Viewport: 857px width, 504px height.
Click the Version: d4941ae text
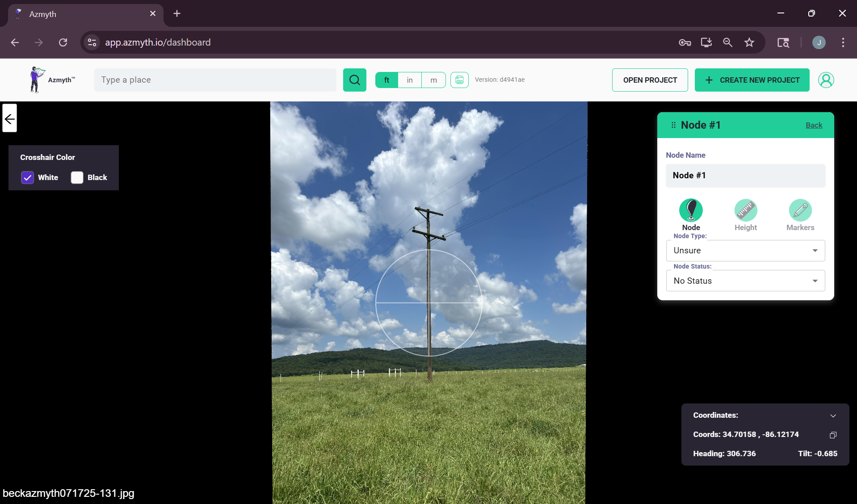point(500,80)
